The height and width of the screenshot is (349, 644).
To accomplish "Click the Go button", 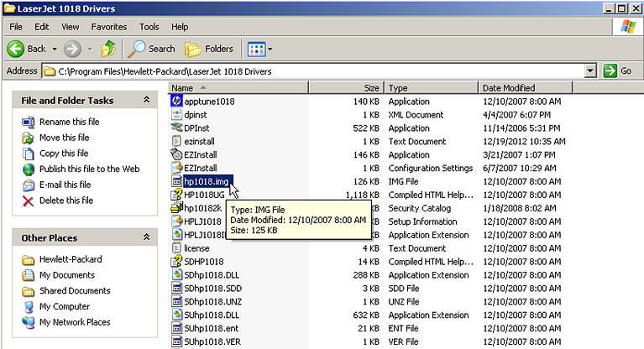I will click(x=618, y=70).
